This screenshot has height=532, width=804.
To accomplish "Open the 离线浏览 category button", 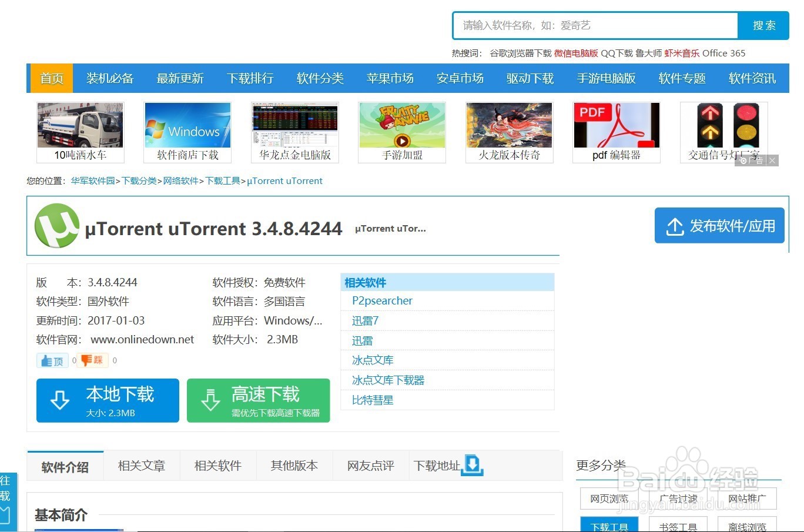I will tap(747, 525).
